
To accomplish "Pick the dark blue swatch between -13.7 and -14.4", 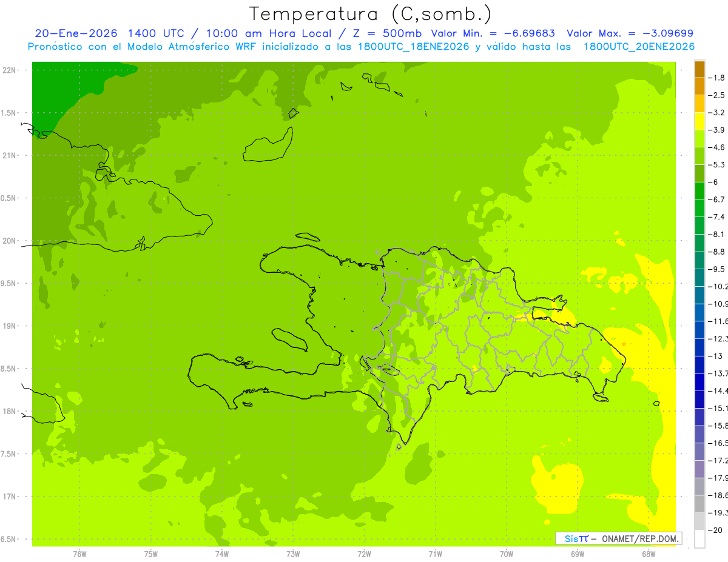I will coord(699,382).
